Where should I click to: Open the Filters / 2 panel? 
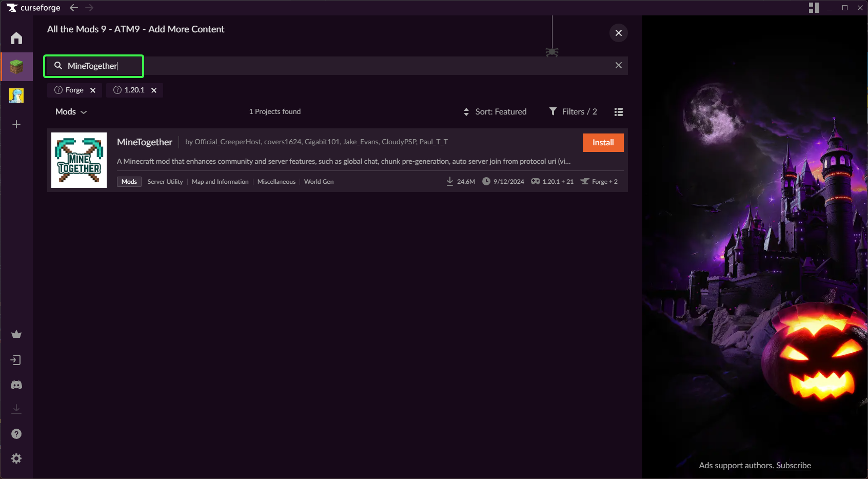573,112
